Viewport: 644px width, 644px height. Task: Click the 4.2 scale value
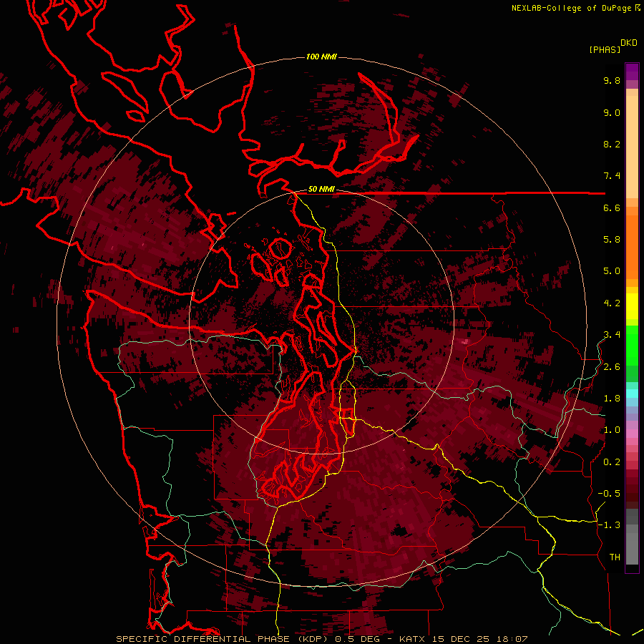(612, 303)
